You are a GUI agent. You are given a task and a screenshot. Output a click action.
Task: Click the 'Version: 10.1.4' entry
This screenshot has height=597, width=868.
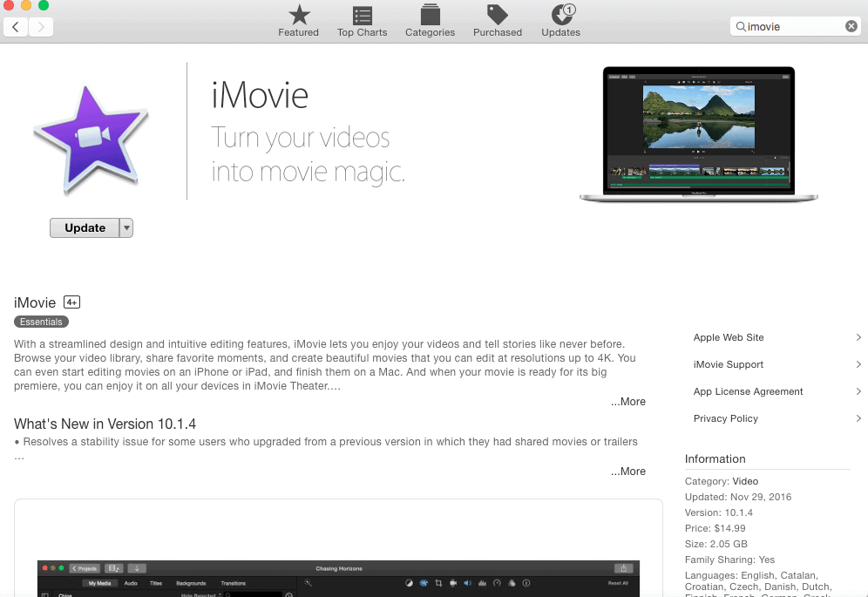click(x=718, y=512)
